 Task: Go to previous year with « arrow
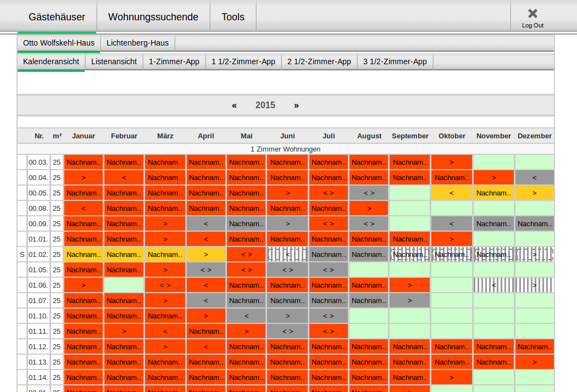pos(234,105)
